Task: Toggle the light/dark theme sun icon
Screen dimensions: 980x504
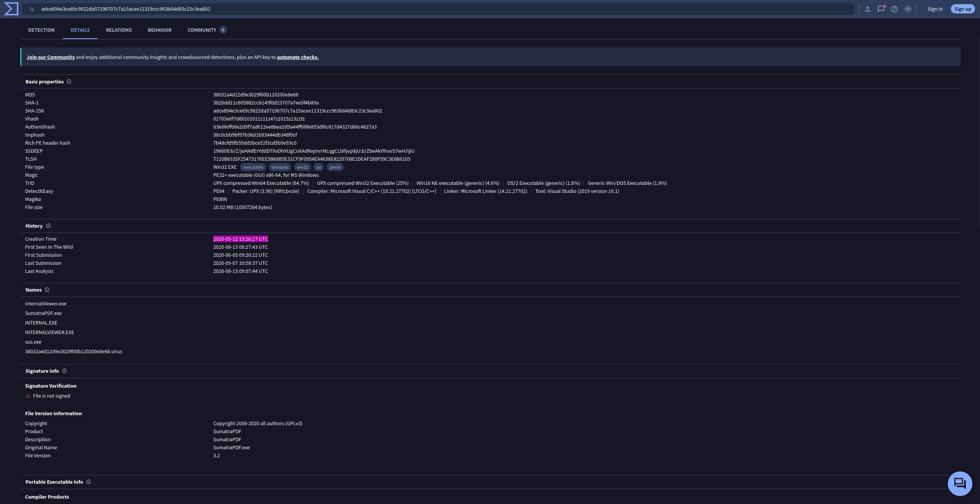Action: coord(908,9)
